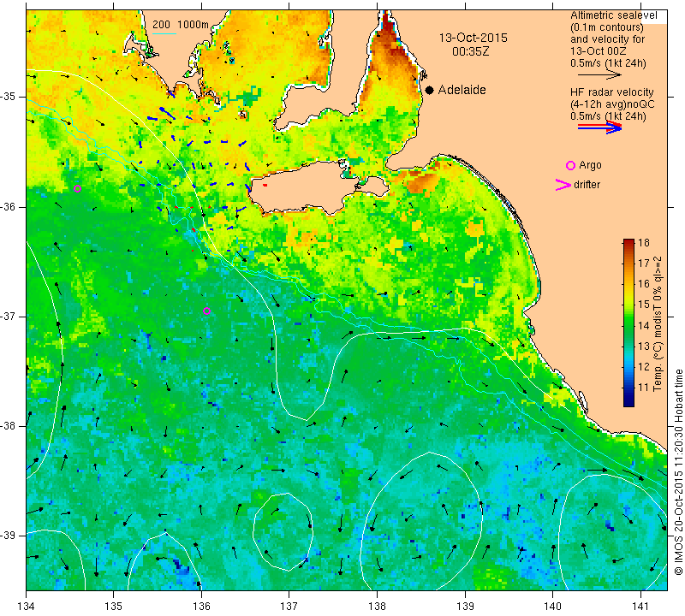This screenshot has height=616, width=685.
Task: Click the longitude label 139
Action: coord(465,606)
